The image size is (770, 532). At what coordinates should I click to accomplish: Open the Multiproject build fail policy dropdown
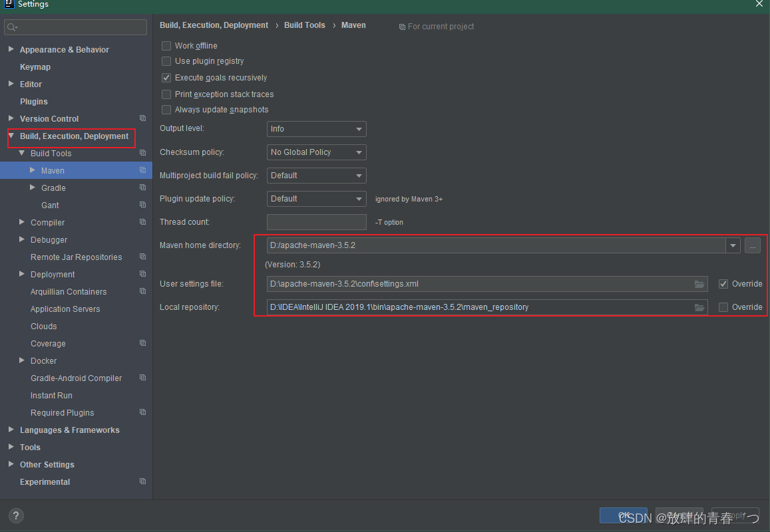coord(317,176)
